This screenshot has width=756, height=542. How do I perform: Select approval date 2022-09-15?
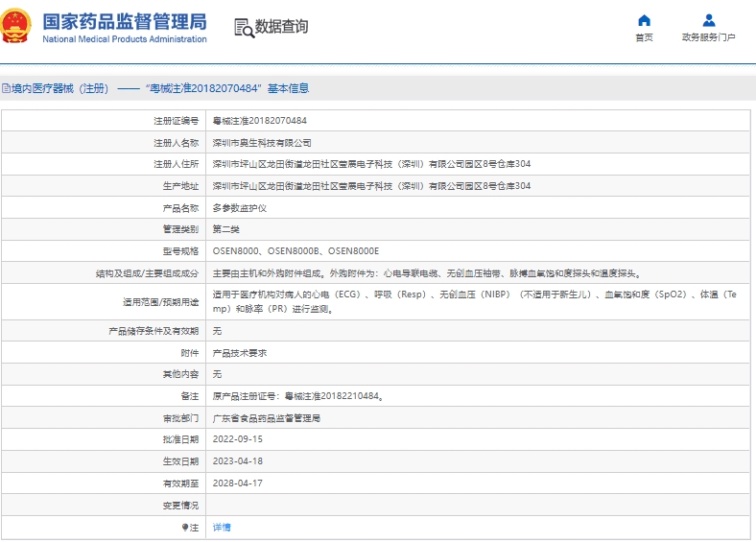(238, 439)
